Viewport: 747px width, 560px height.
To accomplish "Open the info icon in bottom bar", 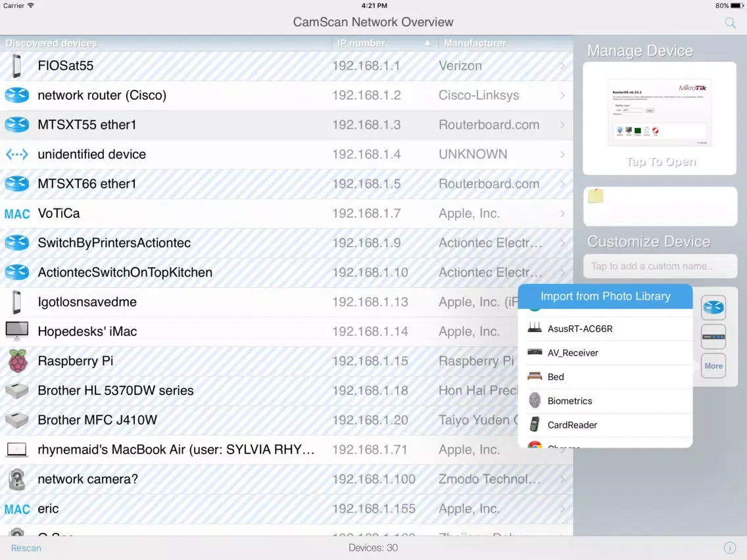I will [x=729, y=548].
